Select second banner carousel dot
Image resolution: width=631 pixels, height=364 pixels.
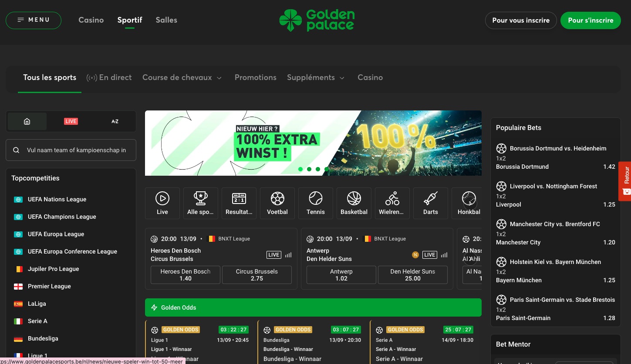(x=309, y=169)
